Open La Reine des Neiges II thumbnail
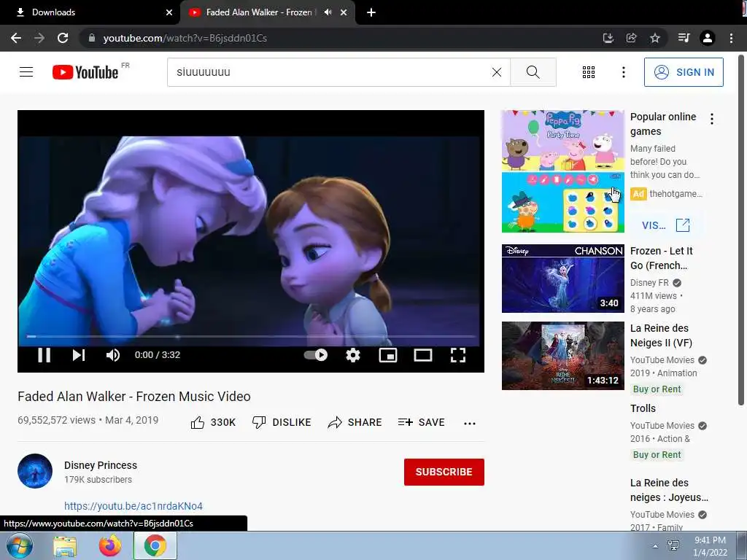 pyautogui.click(x=562, y=356)
